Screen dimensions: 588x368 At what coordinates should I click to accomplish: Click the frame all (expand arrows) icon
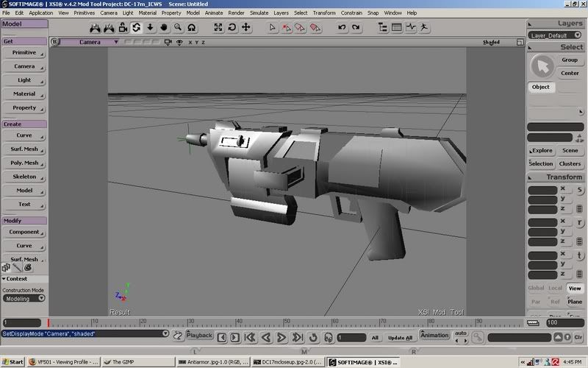click(218, 27)
